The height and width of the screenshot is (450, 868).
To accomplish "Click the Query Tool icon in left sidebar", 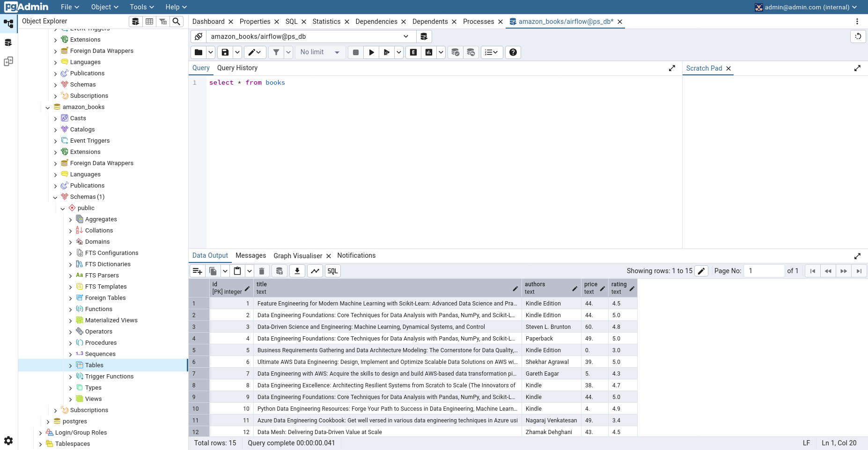I will (8, 43).
